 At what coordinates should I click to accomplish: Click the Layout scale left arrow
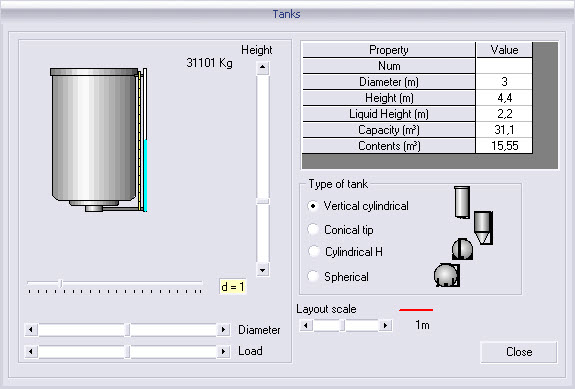coord(306,325)
